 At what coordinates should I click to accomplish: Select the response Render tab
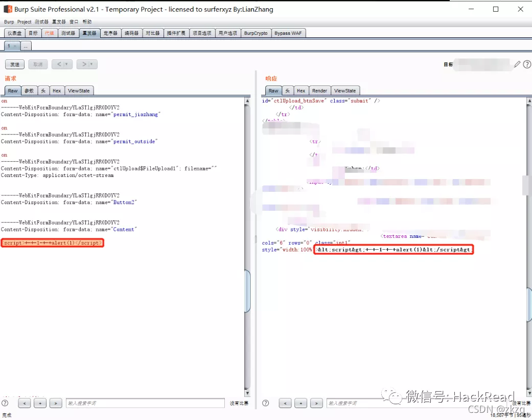(x=319, y=91)
